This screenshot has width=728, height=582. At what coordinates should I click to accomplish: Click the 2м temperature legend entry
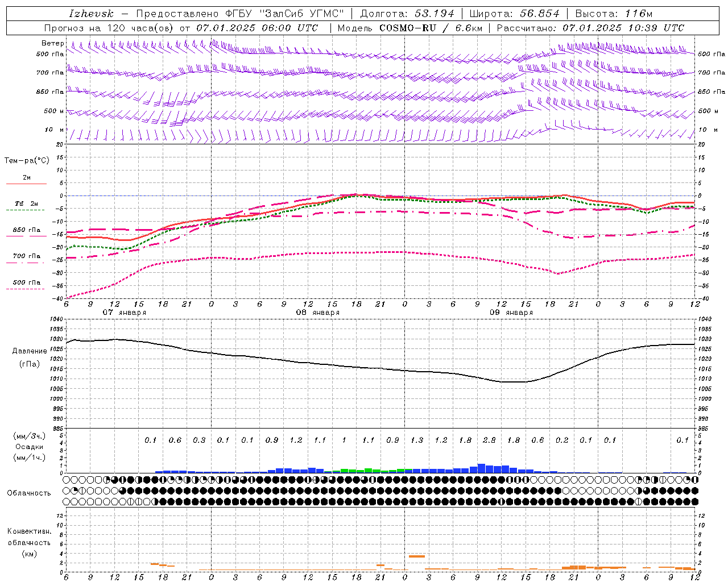click(27, 178)
